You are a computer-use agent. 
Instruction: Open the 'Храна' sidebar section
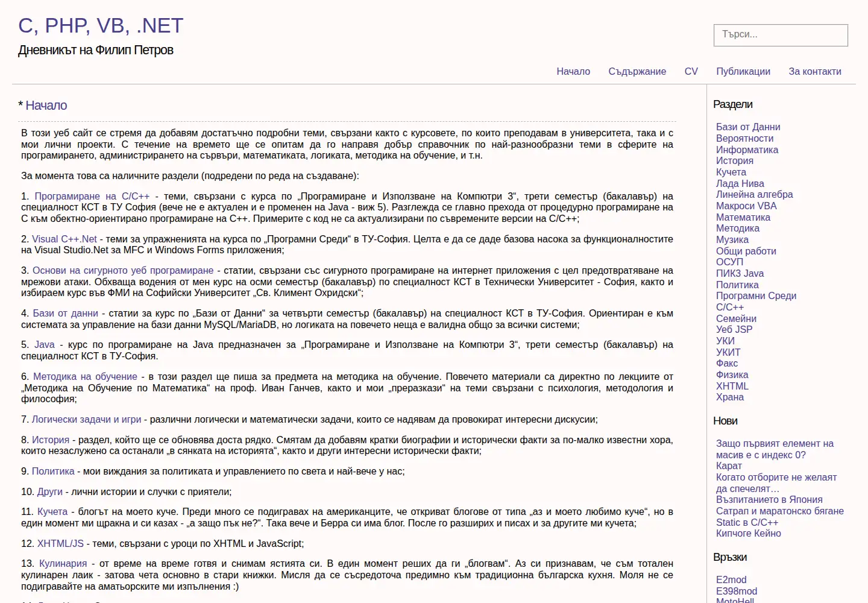pyautogui.click(x=730, y=397)
